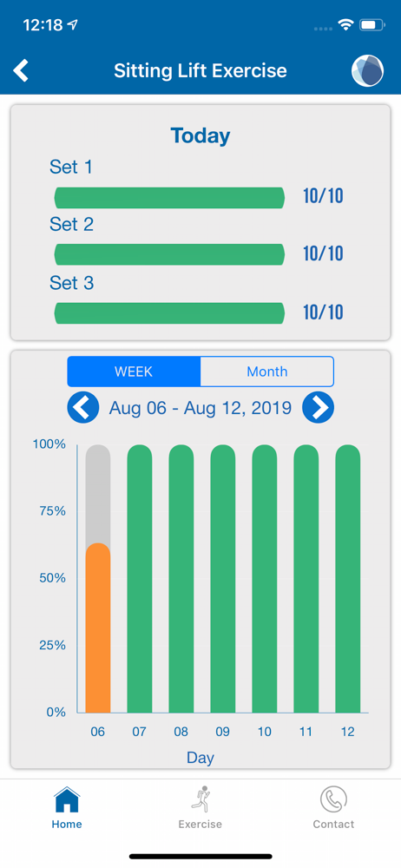Tap the Wi-Fi status icon
The width and height of the screenshot is (401, 868).
(x=346, y=25)
